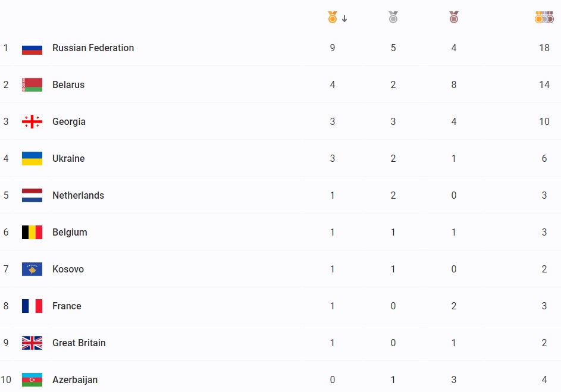Click the Georgia flag icon

(x=32, y=122)
